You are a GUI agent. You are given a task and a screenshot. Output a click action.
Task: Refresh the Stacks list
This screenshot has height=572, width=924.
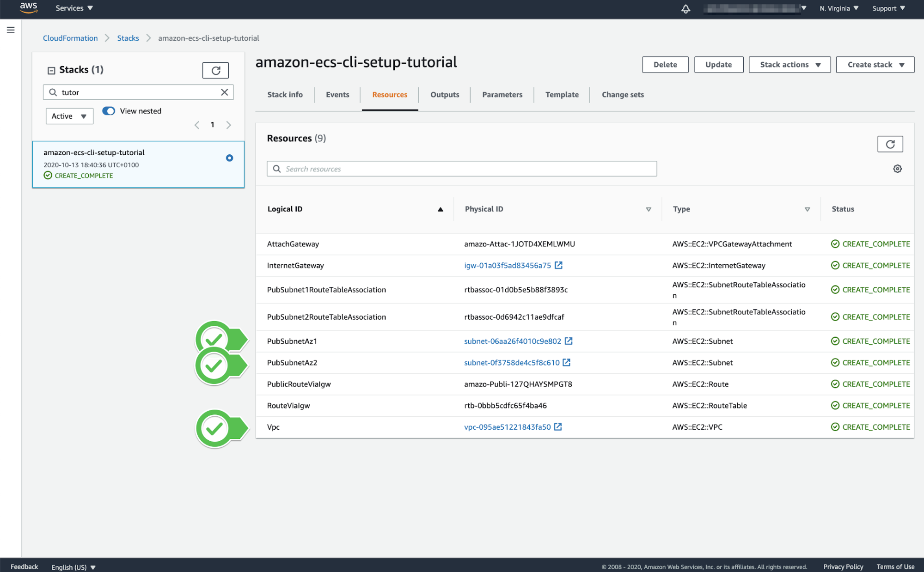point(215,70)
